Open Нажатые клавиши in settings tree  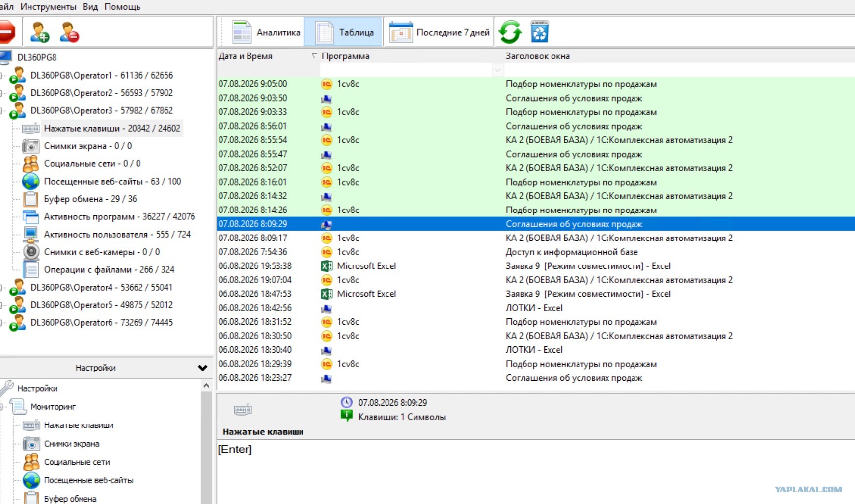point(79,425)
